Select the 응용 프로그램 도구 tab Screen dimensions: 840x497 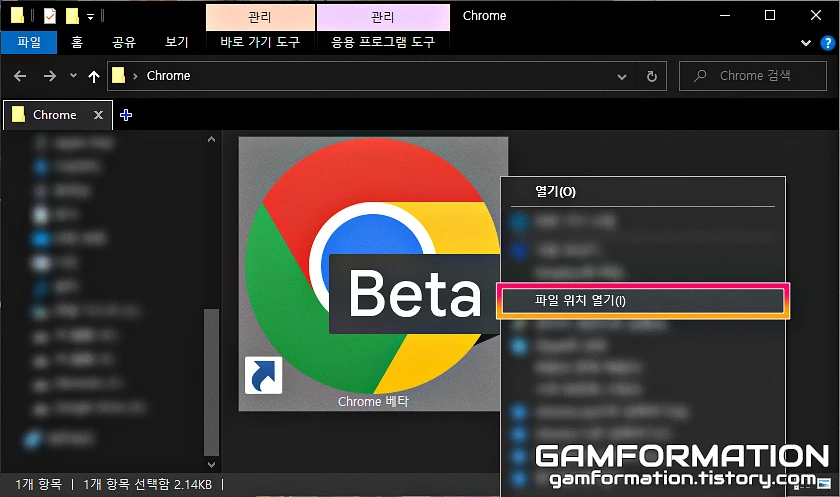coord(383,42)
